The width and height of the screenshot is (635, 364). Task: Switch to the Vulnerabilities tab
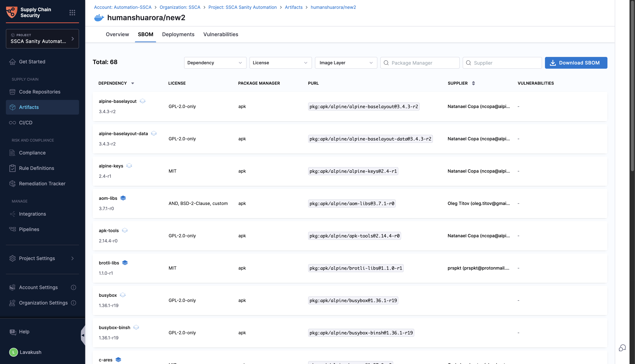(x=221, y=34)
